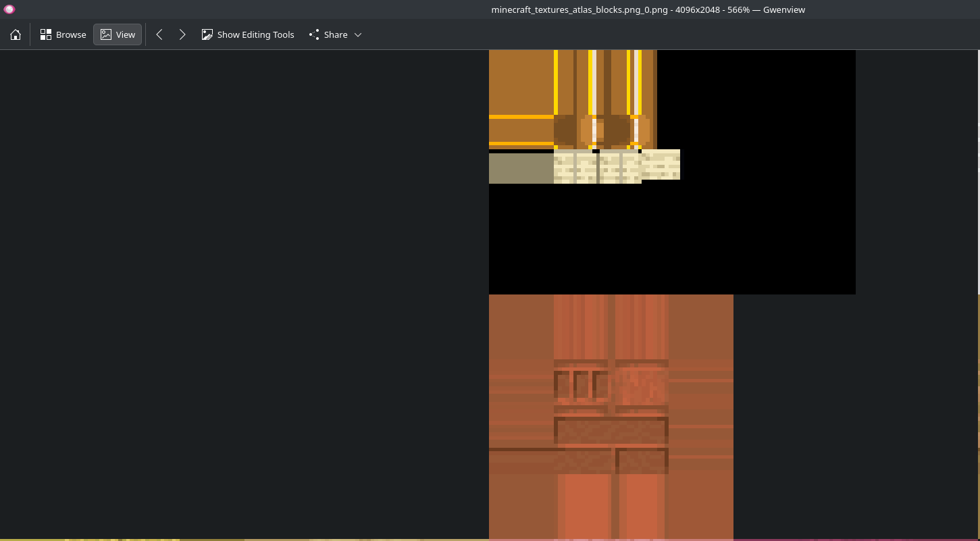
Task: Open the Share menu by its label
Action: tap(336, 35)
